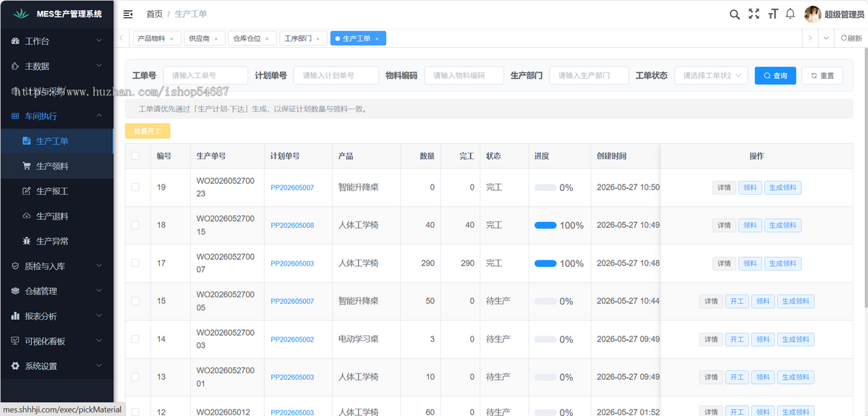868x416 pixels.
Task: Click 开工 button for order 15
Action: pos(737,301)
